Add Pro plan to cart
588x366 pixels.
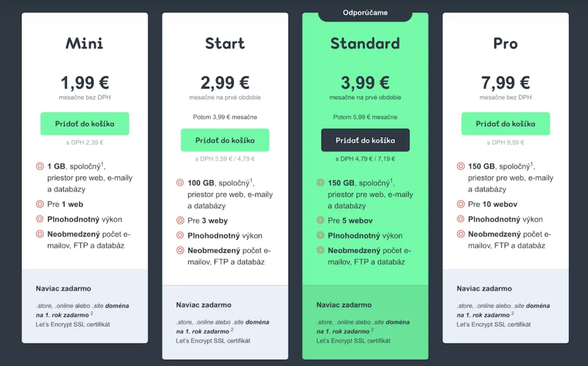505,124
